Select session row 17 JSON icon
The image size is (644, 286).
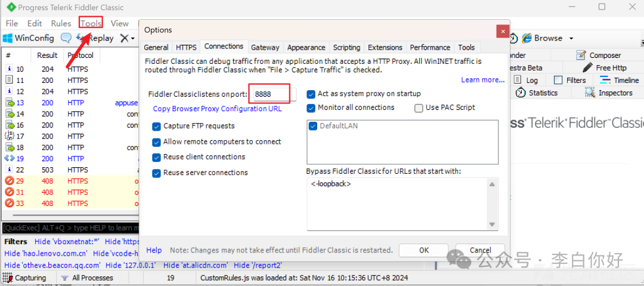10,136
